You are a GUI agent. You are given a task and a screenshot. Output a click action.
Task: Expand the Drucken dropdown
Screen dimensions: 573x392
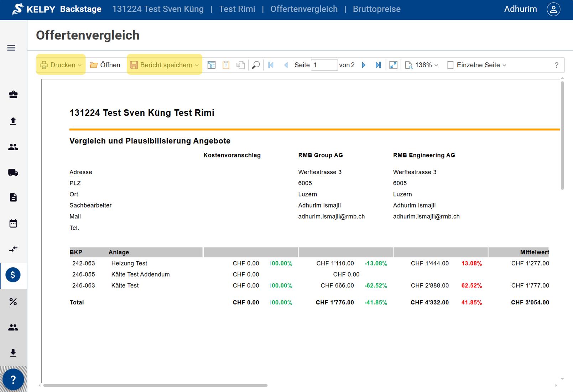click(x=79, y=65)
